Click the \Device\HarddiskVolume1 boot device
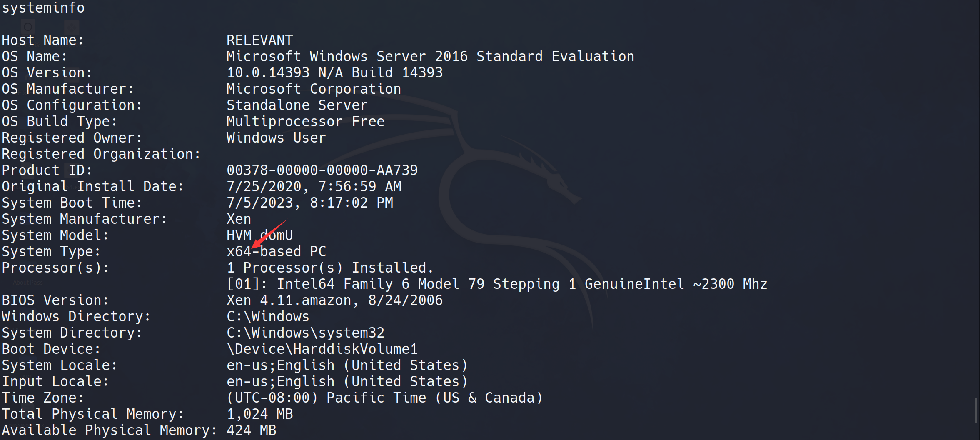Screen dimensions: 980x440 click(x=322, y=349)
